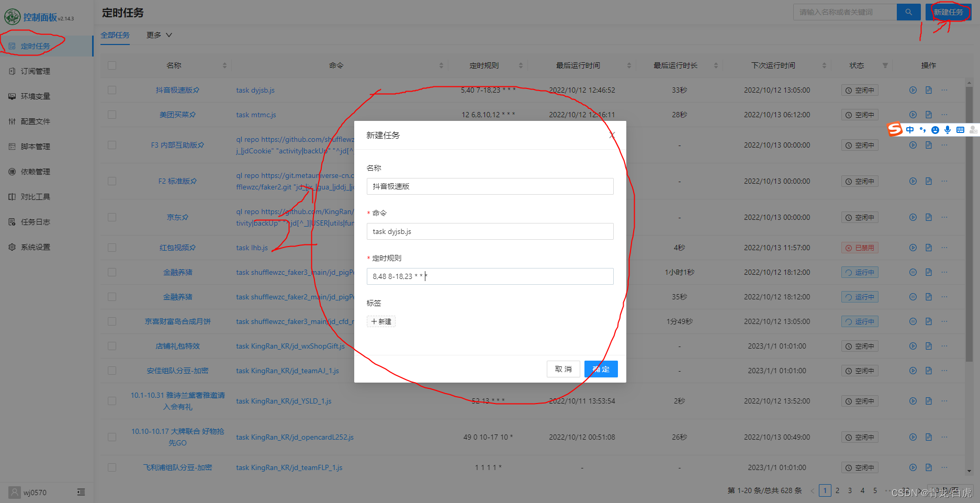
Task: Run the 美团买菜 task with play icon
Action: tap(913, 115)
